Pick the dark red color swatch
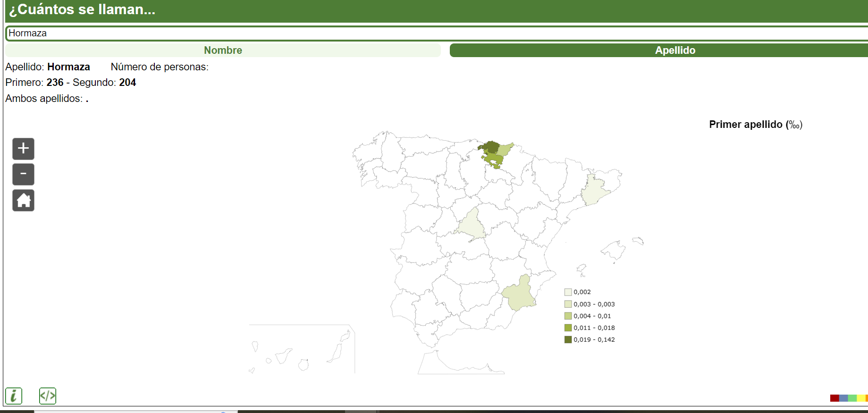Screen dimensions: 868x413 tap(834, 398)
